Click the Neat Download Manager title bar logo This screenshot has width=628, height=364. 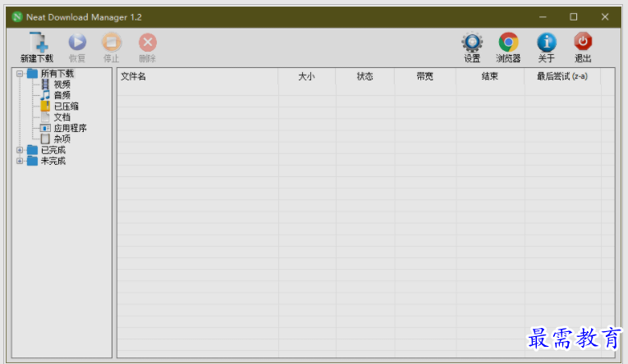point(17,16)
